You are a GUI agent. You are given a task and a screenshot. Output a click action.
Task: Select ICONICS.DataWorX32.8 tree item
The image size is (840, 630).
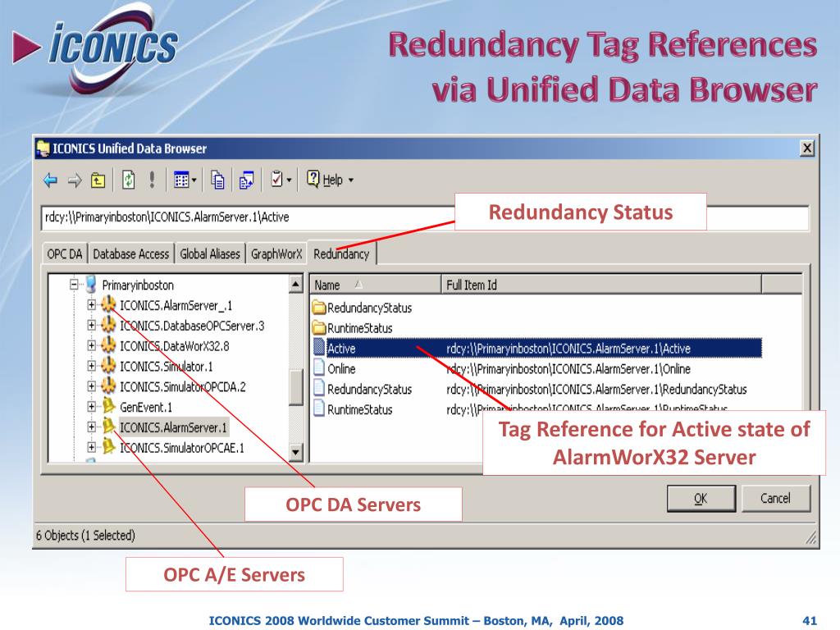point(174,346)
